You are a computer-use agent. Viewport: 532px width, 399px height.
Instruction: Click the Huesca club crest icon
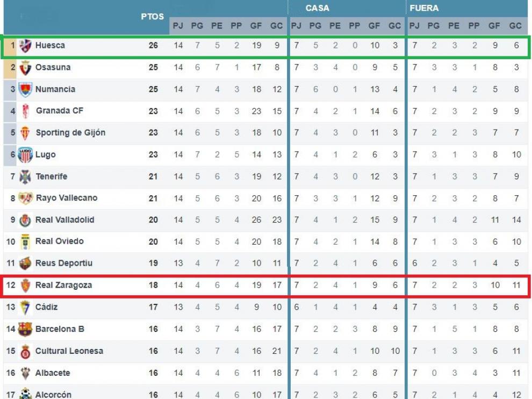pyautogui.click(x=25, y=46)
